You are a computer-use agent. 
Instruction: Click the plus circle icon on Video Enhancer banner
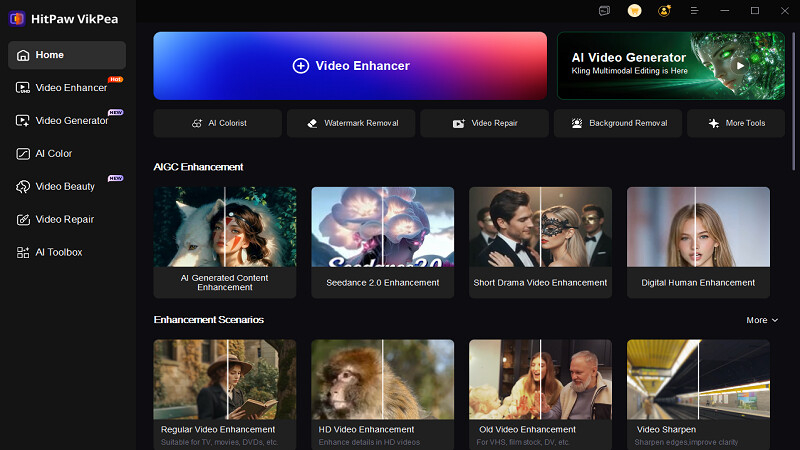pos(301,66)
